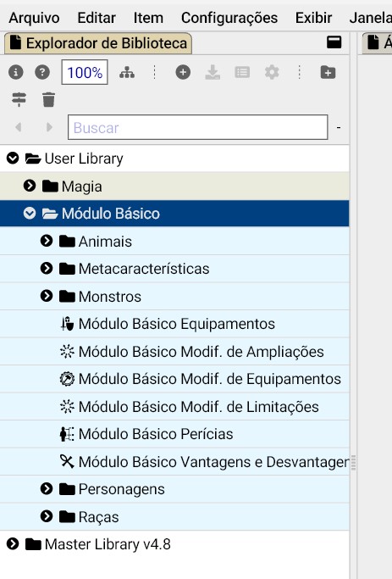Toggle the hierarchy tree icon
392x579 pixels.
[127, 72]
